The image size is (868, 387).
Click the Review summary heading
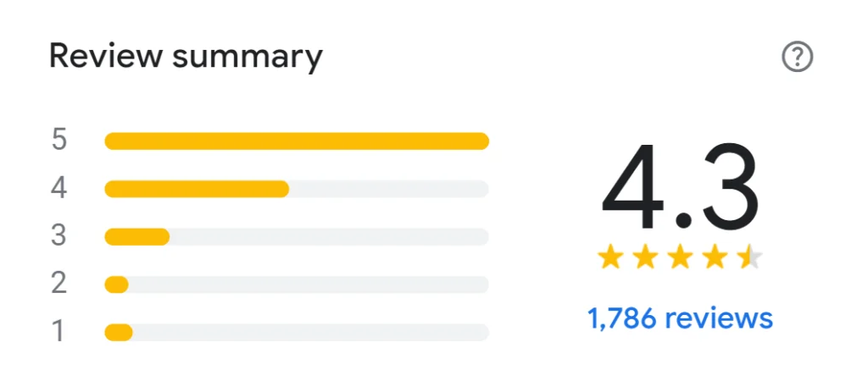(186, 57)
